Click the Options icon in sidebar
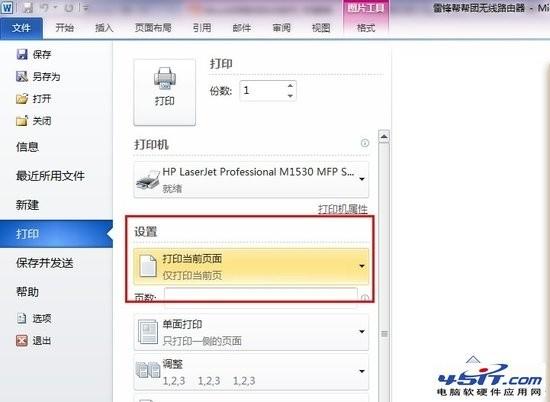The height and width of the screenshot is (402, 550). pyautogui.click(x=22, y=318)
